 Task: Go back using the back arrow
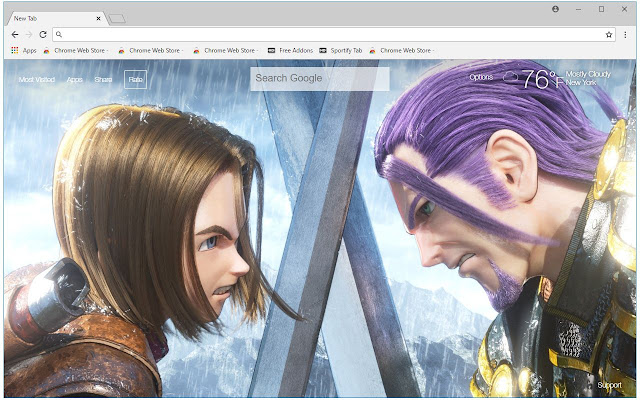15,35
